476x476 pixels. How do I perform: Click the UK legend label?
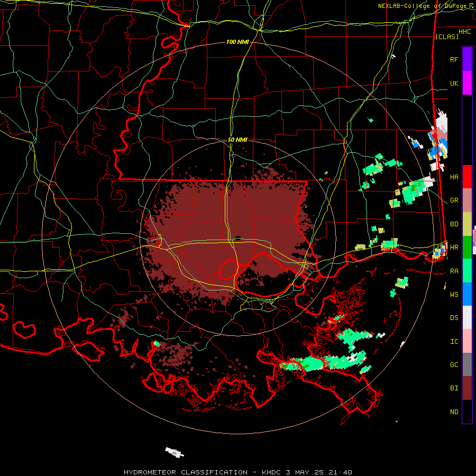point(454,83)
